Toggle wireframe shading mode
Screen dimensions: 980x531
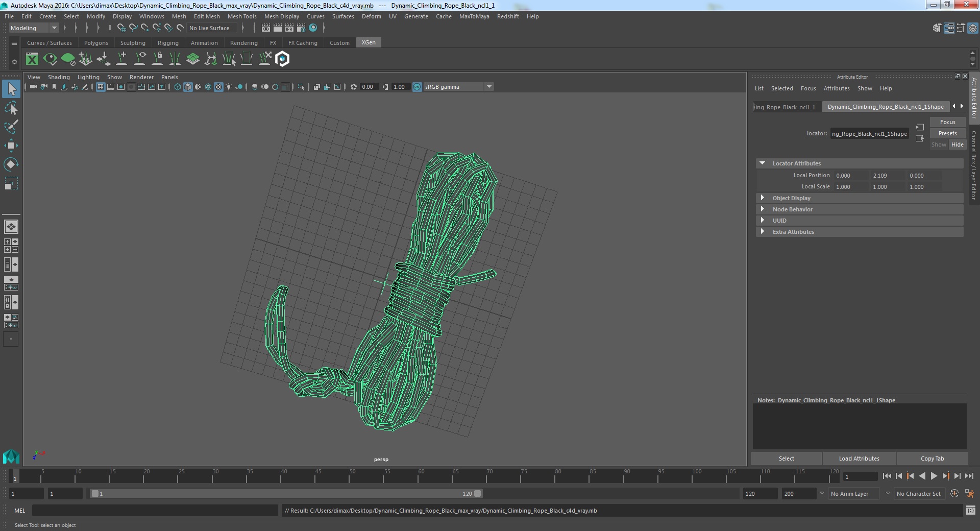tap(178, 87)
